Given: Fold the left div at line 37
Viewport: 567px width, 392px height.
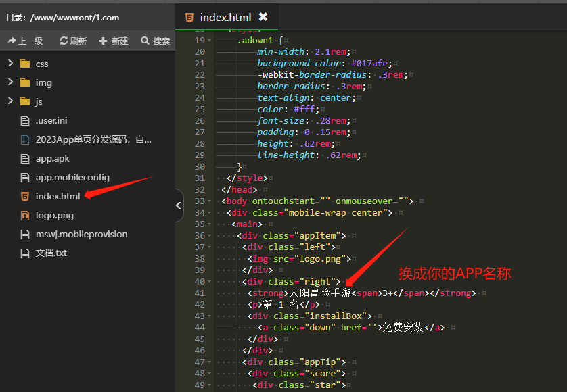Looking at the screenshot, I should (209, 247).
